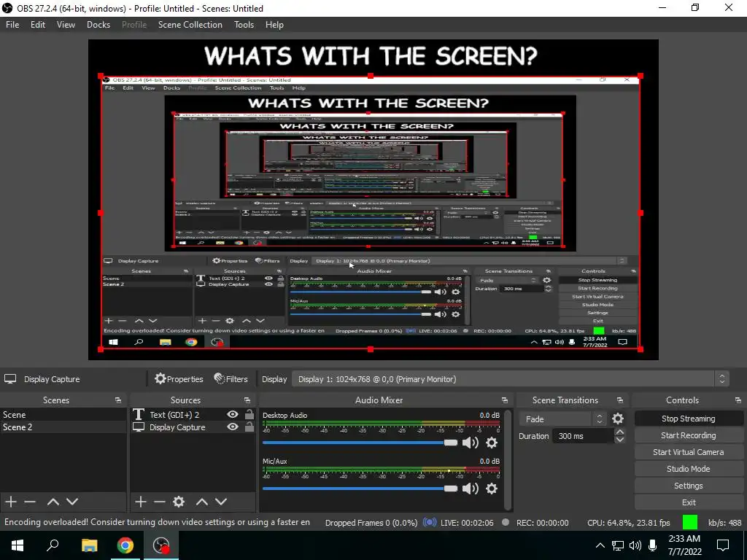The image size is (747, 560).
Task: Click OBS Studio icon in taskbar
Action: (x=161, y=545)
